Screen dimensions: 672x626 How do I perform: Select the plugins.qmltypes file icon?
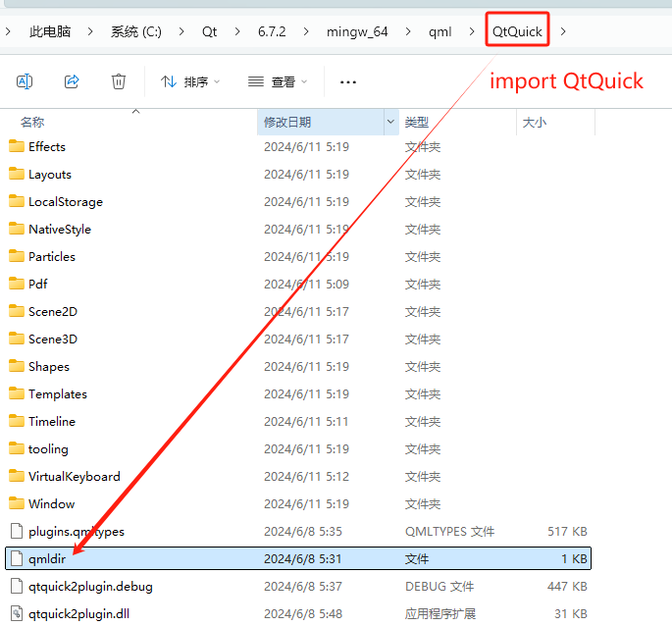[x=17, y=531]
